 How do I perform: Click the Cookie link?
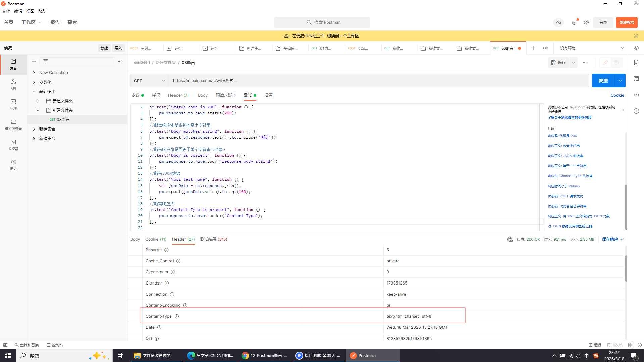[x=617, y=95]
